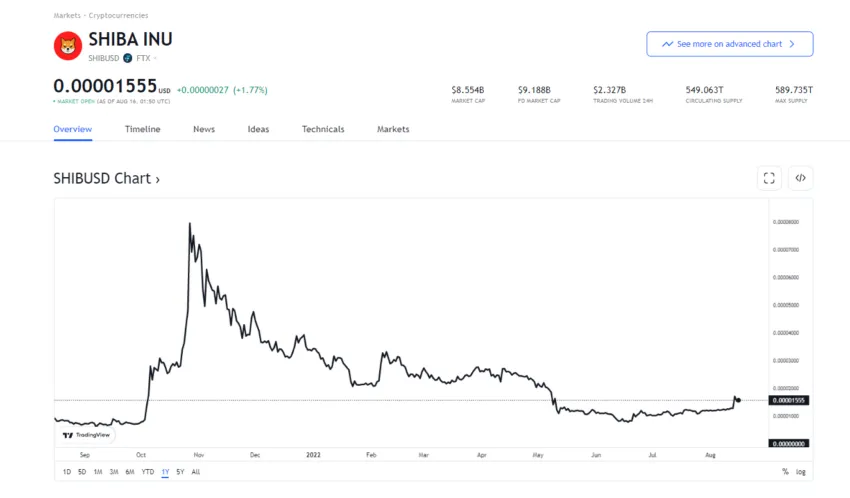
Task: Click the Shiba Inu coin logo
Action: click(x=68, y=46)
